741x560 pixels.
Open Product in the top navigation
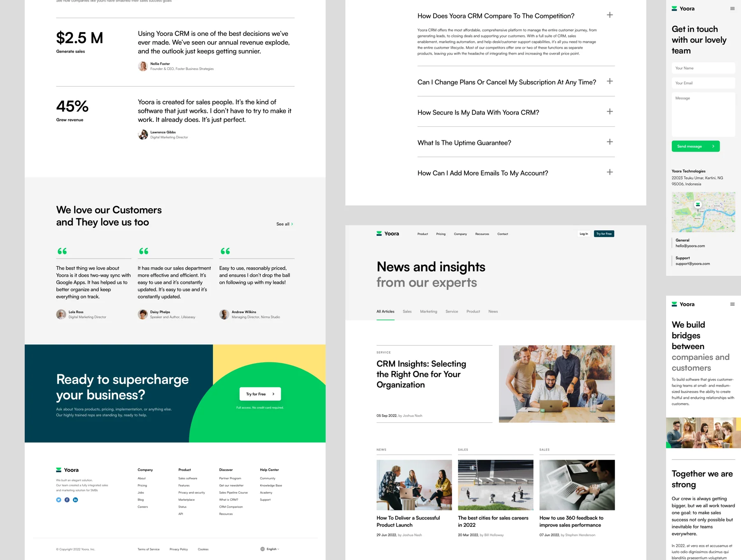coord(423,234)
